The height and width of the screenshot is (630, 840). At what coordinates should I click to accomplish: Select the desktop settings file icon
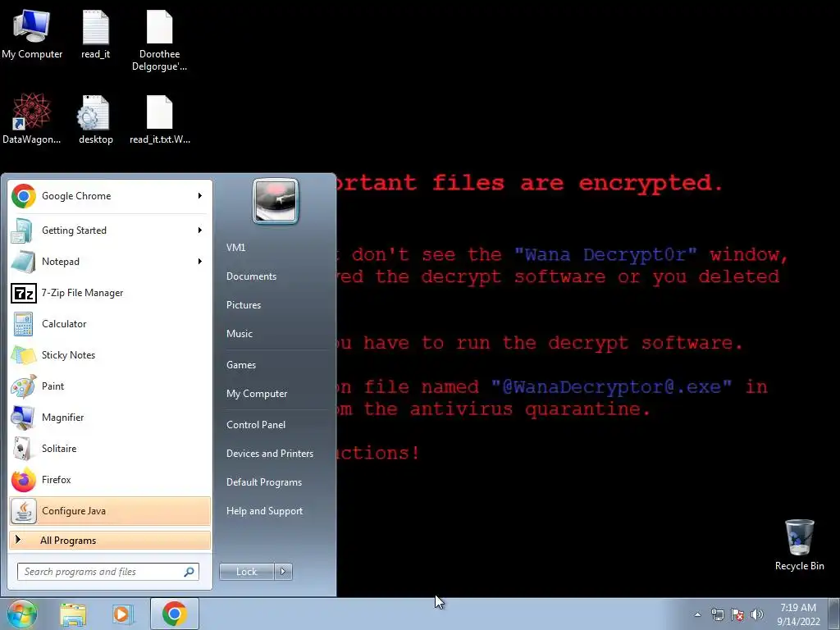pyautogui.click(x=95, y=118)
